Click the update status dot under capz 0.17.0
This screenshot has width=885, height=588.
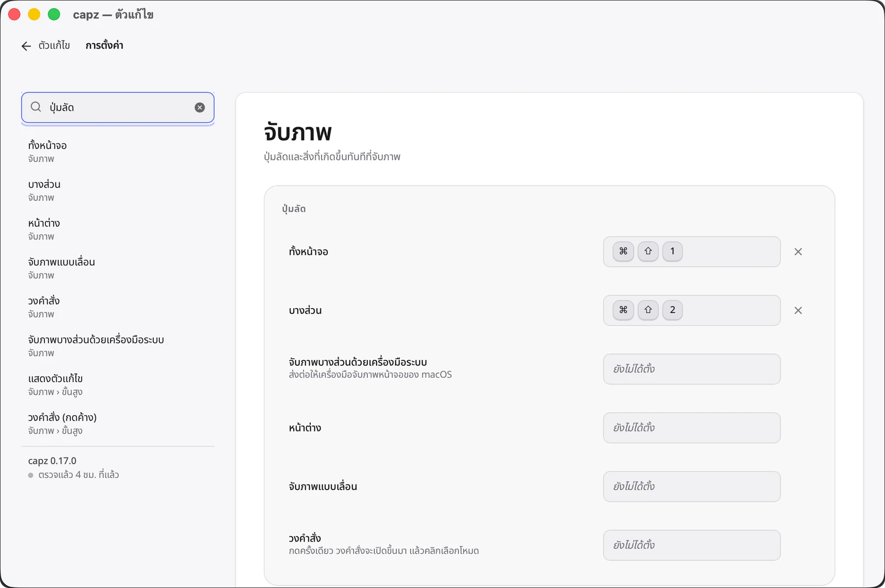[x=30, y=475]
